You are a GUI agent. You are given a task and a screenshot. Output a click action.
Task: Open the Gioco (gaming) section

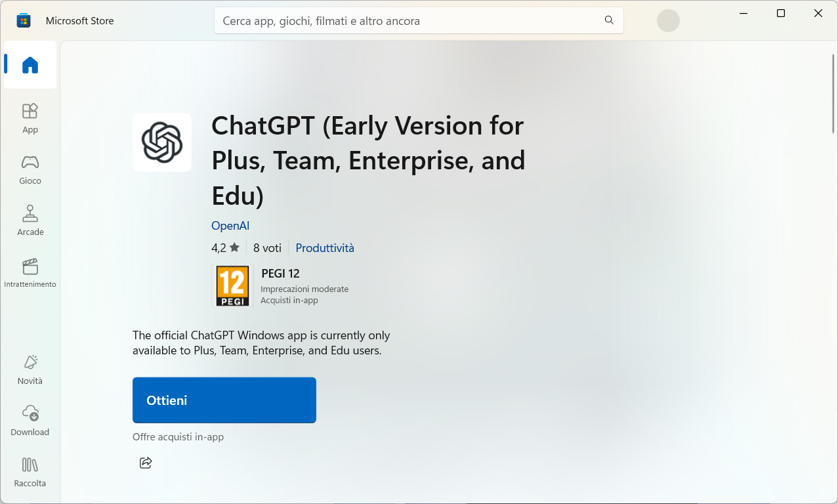pos(30,169)
